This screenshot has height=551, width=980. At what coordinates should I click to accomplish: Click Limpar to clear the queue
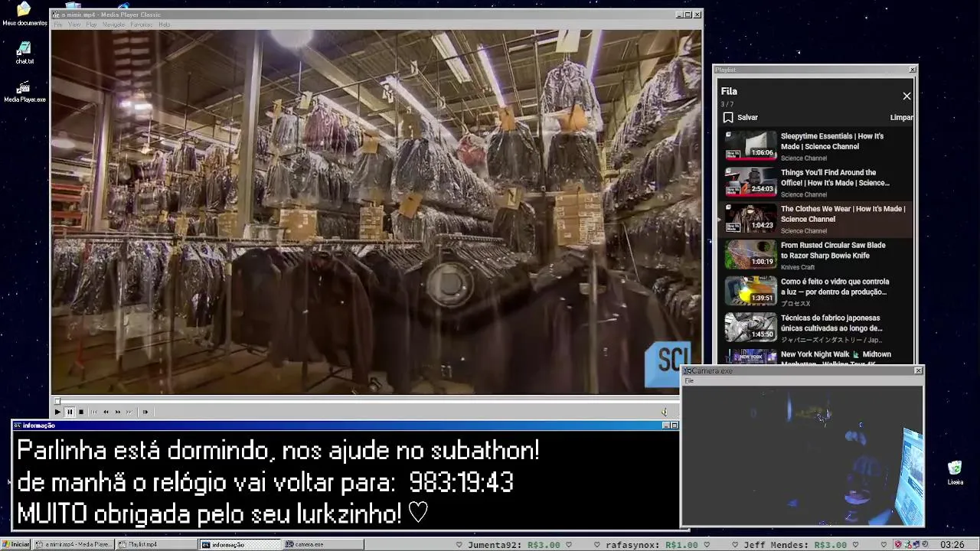click(901, 117)
